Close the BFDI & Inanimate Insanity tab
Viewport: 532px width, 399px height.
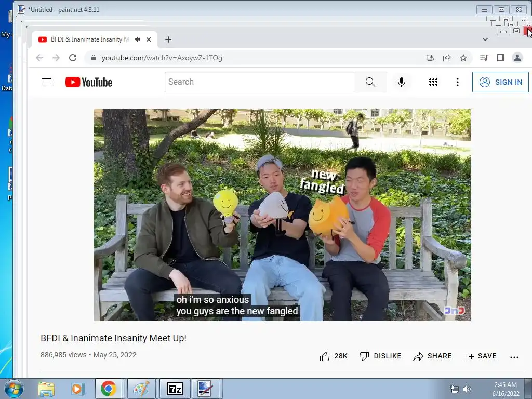coord(149,39)
